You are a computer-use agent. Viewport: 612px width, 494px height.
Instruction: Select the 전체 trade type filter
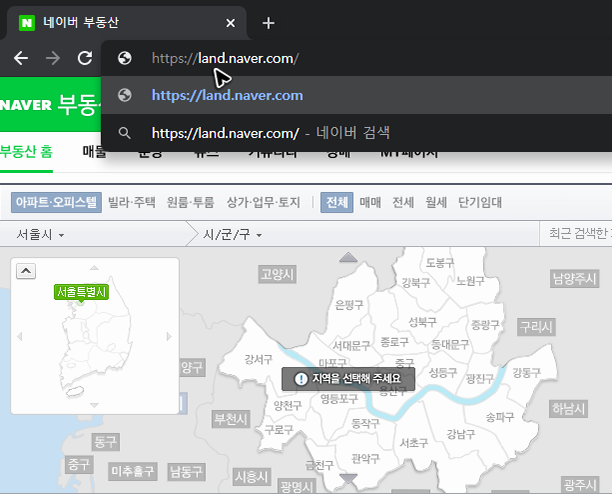point(337,202)
